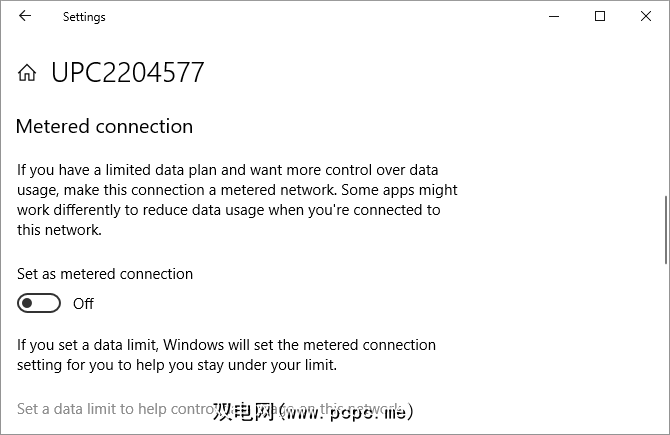The width and height of the screenshot is (670, 435).
Task: Click the 'Set as metered connection' label
Action: click(x=105, y=274)
